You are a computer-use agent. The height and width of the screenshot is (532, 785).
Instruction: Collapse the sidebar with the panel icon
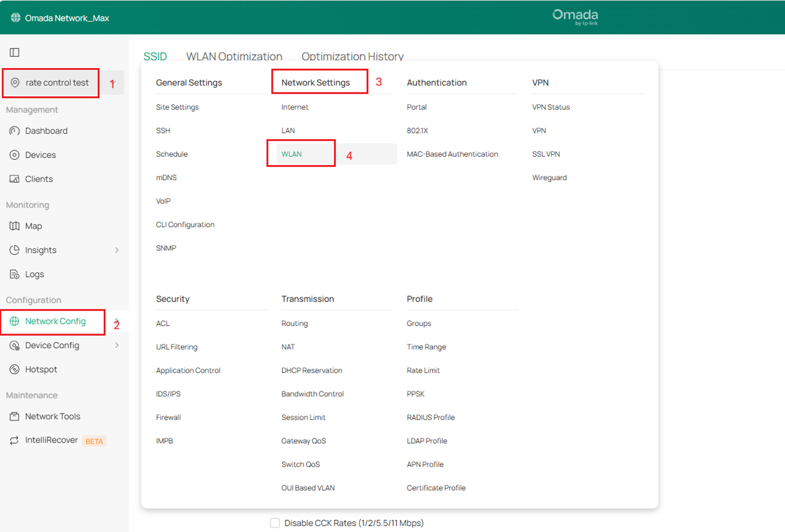(14, 52)
